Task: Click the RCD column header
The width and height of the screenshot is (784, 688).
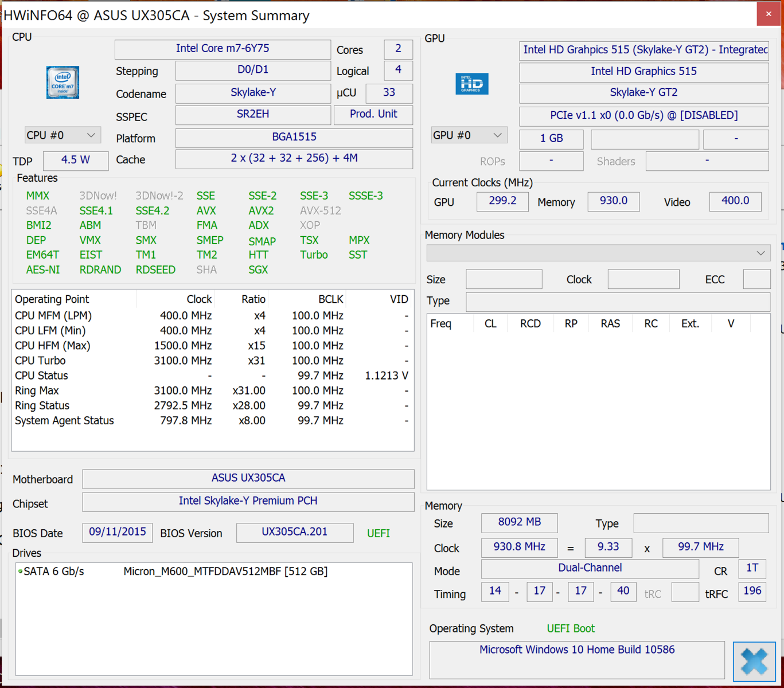Action: (x=531, y=324)
